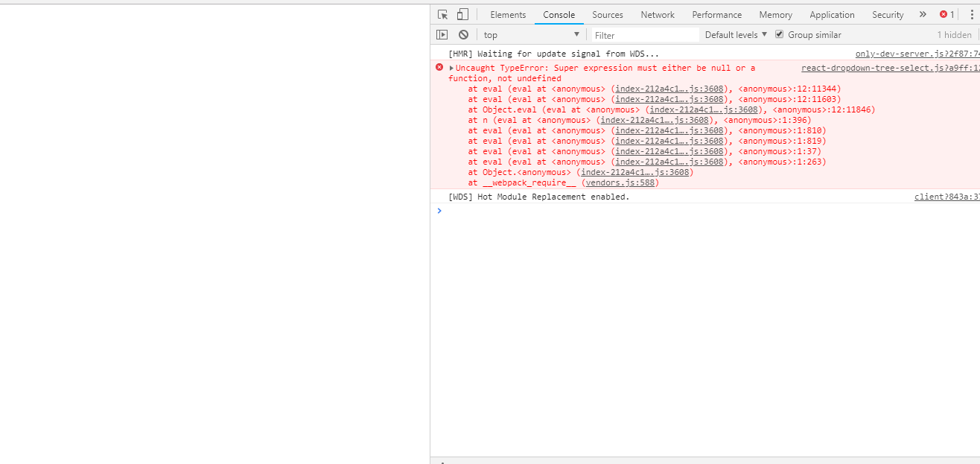Open index link in the 12:11344 stack line
Viewport: 980px width, 464px height.
669,89
